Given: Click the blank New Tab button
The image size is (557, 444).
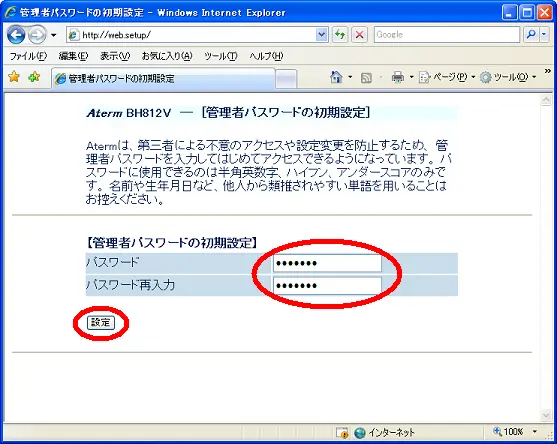Looking at the screenshot, I should 286,78.
